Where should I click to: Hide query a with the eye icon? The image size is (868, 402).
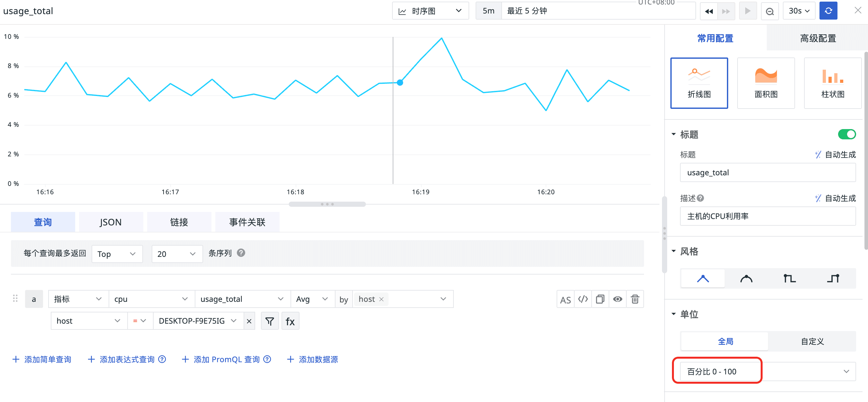(617, 299)
